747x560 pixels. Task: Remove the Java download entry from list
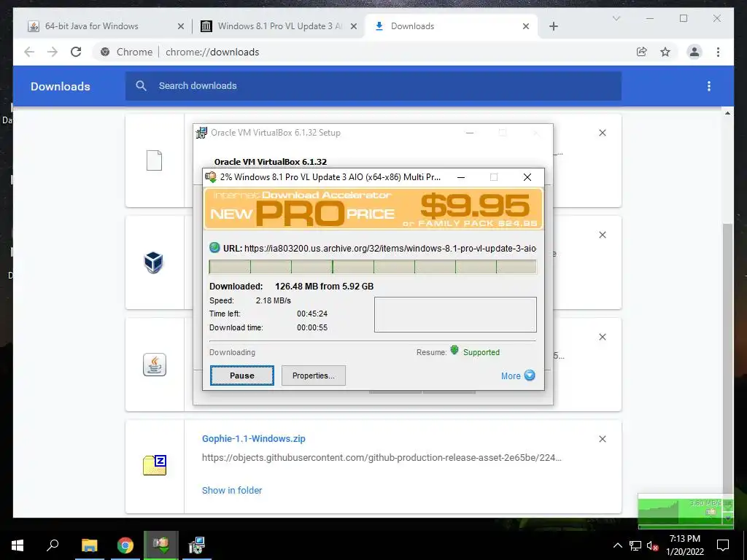click(x=602, y=337)
